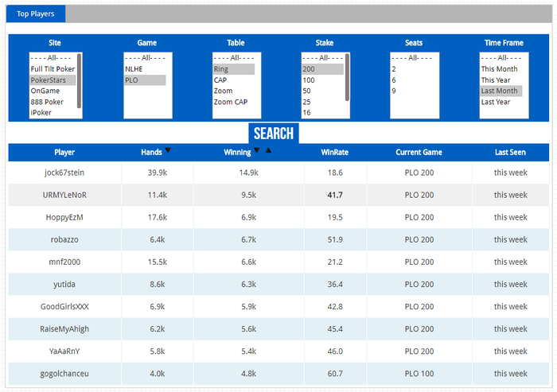Image resolution: width=557 pixels, height=392 pixels.
Task: Select Last Month time frame
Action: pyautogui.click(x=501, y=91)
